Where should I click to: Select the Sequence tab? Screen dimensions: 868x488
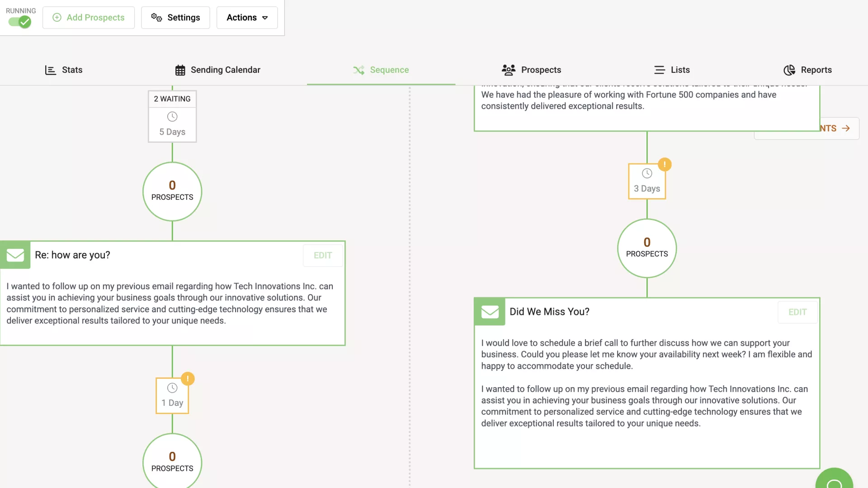(381, 70)
